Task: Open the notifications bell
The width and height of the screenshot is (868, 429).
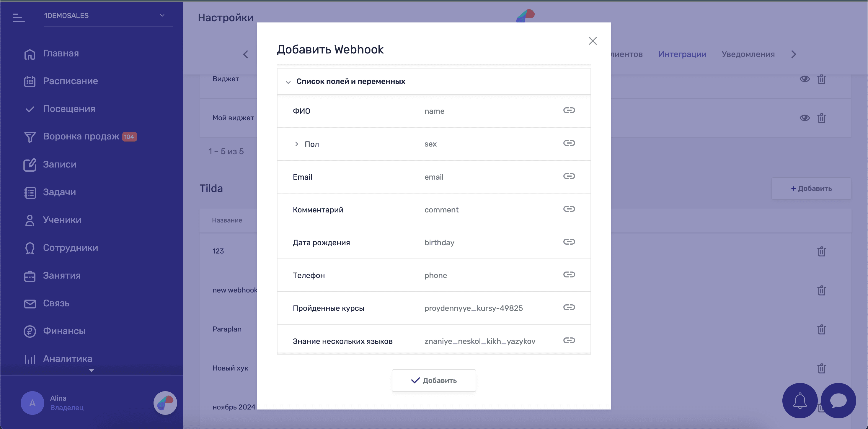Action: click(800, 401)
